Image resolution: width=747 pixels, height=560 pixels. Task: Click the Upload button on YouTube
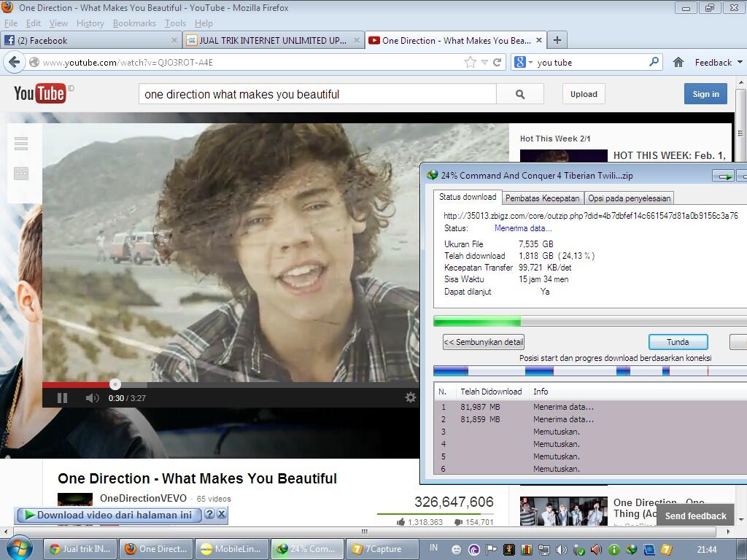tap(584, 94)
